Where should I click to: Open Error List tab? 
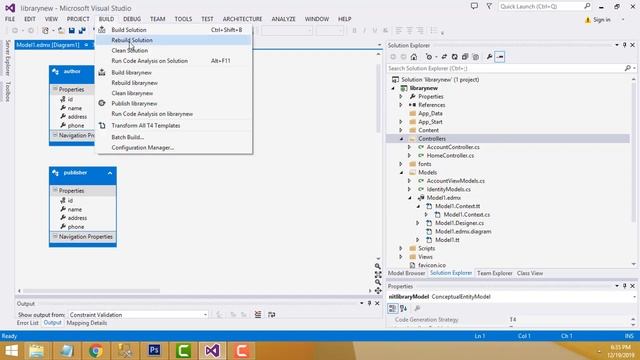(27, 323)
